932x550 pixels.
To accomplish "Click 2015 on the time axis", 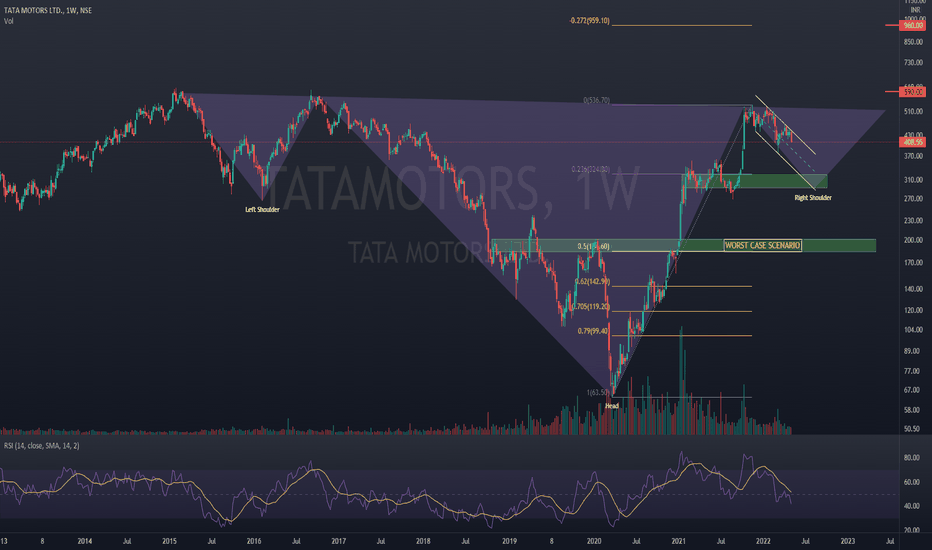I will [x=169, y=541].
